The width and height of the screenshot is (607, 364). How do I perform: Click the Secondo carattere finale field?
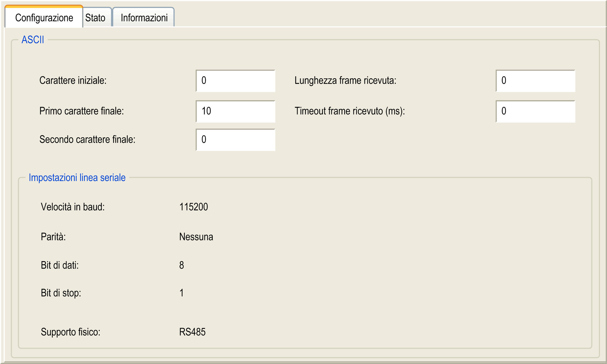(235, 140)
